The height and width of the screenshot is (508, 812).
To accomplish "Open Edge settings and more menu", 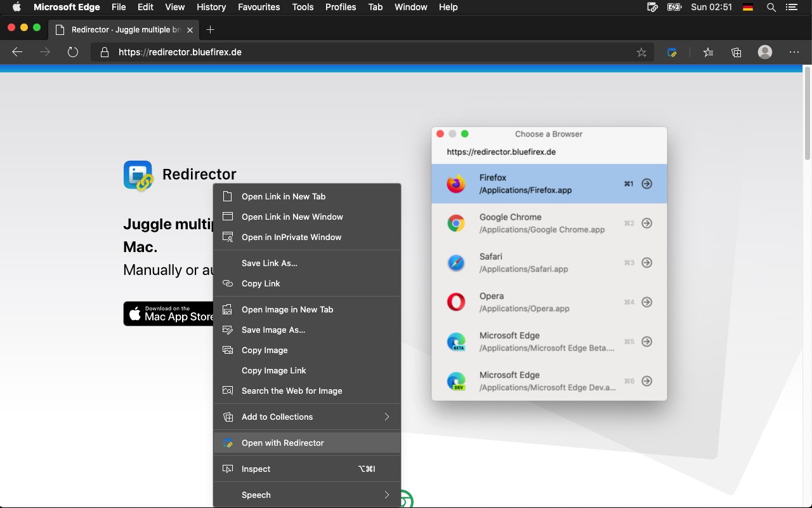I will (x=794, y=52).
